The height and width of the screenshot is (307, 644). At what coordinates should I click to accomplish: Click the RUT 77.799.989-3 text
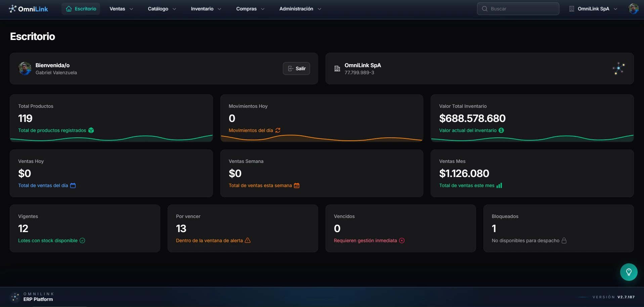[359, 73]
